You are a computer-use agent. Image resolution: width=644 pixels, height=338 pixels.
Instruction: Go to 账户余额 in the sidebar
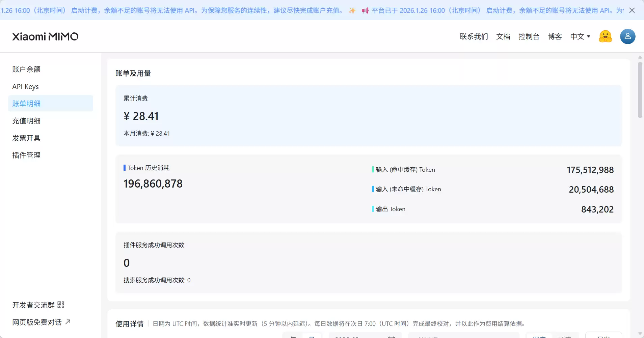[26, 69]
